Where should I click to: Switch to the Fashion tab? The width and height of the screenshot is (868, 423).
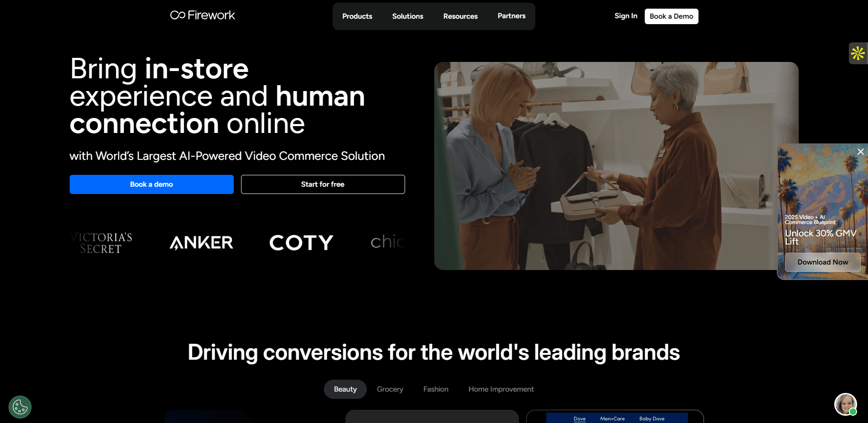point(436,389)
